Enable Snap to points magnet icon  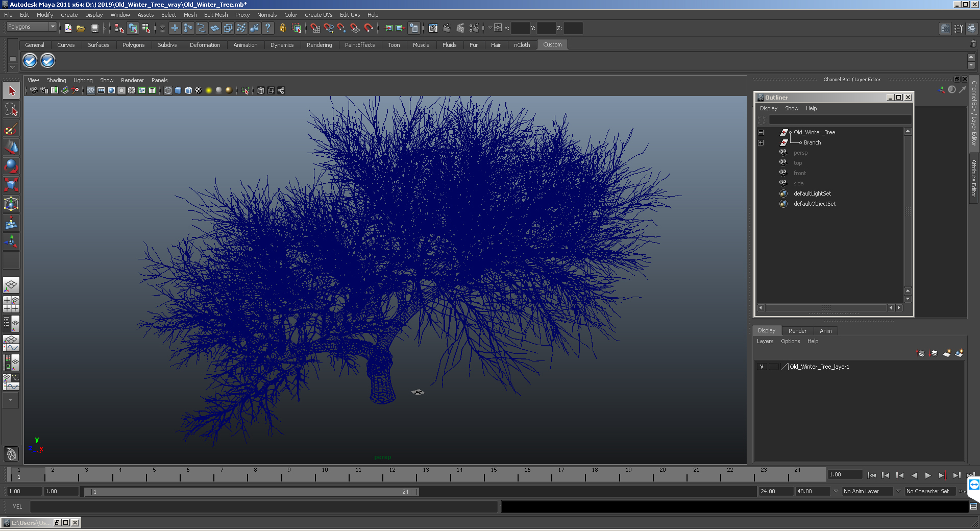[x=341, y=28]
